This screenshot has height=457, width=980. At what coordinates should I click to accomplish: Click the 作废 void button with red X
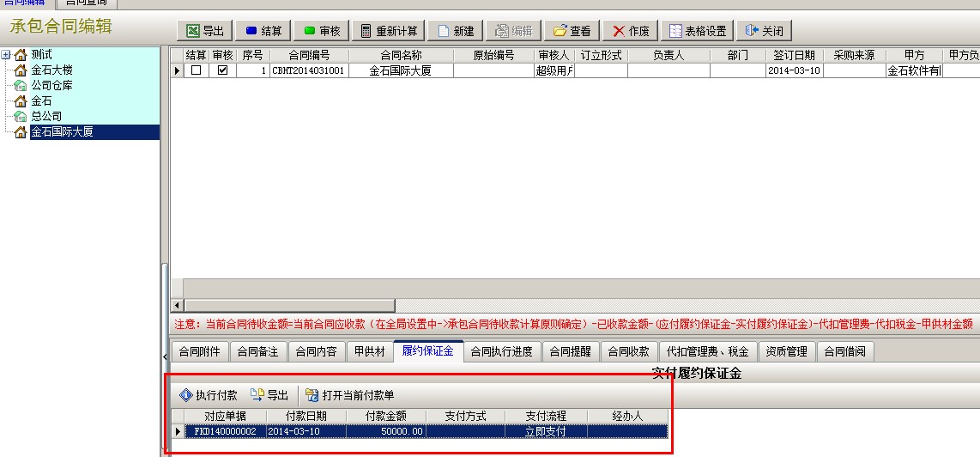[x=630, y=31]
